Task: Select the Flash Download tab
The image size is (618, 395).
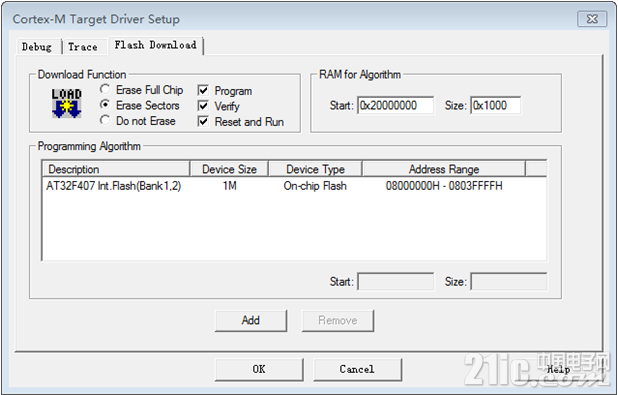Action: click(x=155, y=45)
